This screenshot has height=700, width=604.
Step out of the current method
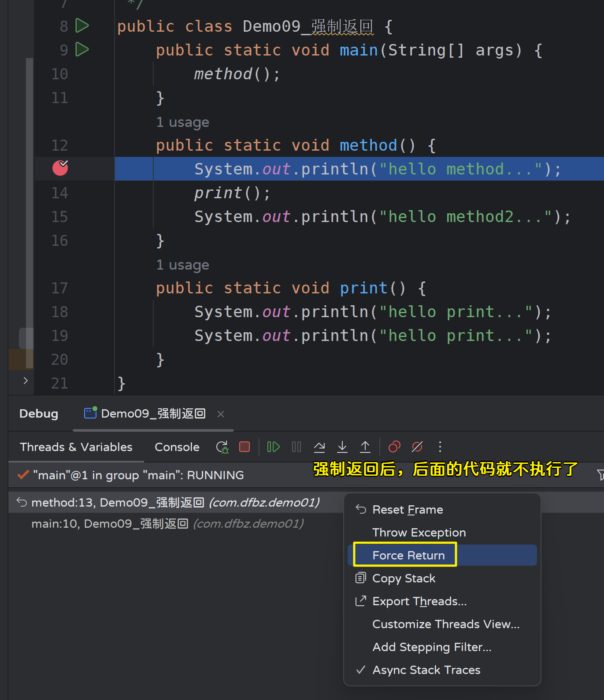tap(365, 447)
